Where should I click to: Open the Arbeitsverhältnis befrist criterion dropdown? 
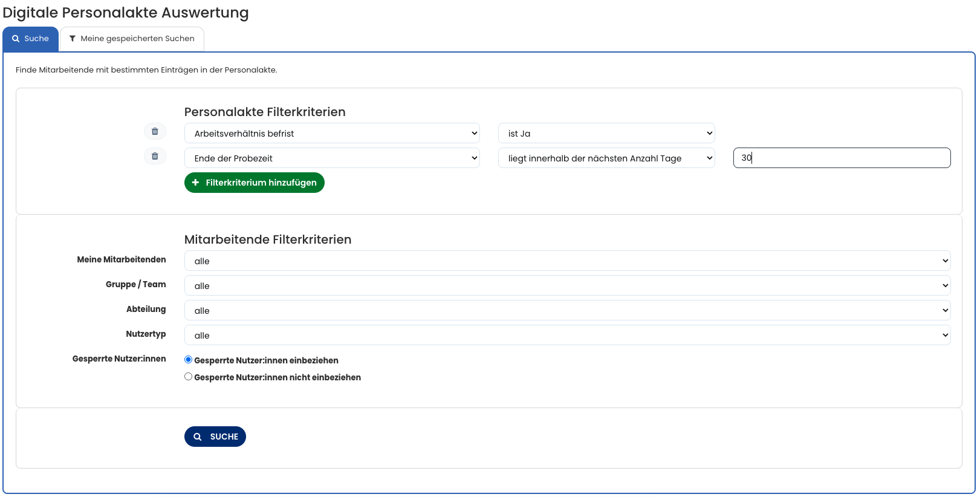(331, 134)
